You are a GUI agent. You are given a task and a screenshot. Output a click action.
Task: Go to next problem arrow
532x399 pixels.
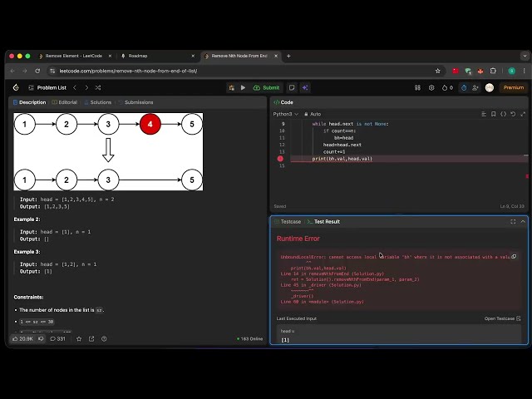[86, 87]
